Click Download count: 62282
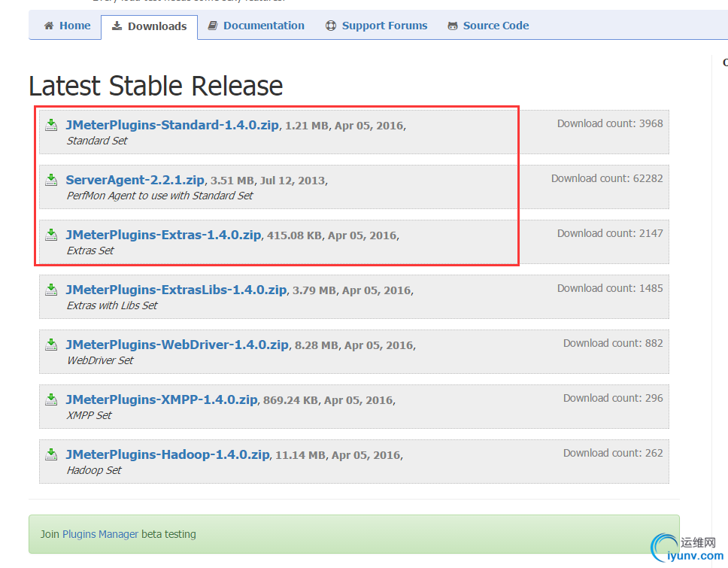Screen dimensions: 728x568 607,178
